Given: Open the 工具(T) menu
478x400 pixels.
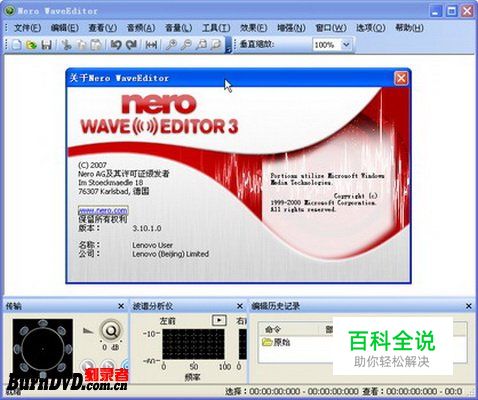Looking at the screenshot, I should 216,28.
